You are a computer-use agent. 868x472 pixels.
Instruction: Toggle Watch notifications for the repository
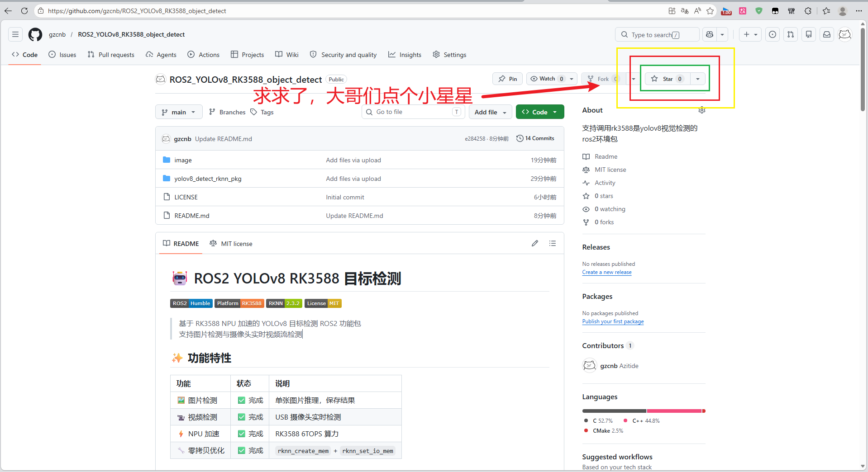547,79
